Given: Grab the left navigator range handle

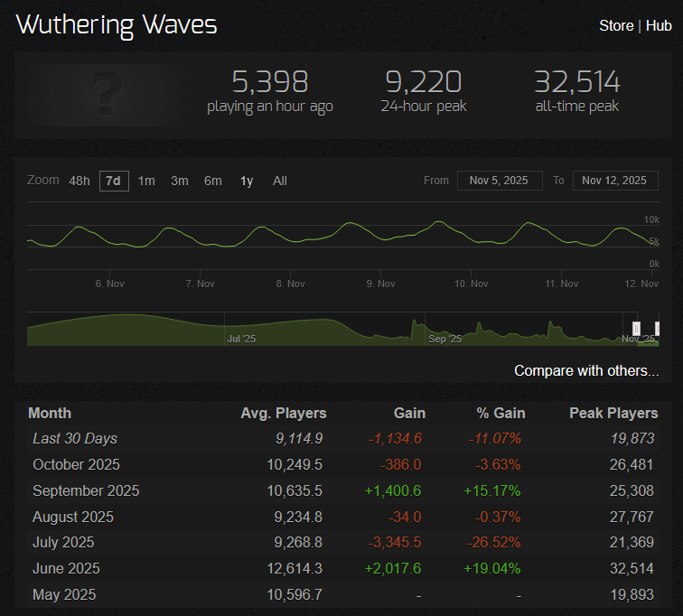Looking at the screenshot, I should [x=636, y=329].
